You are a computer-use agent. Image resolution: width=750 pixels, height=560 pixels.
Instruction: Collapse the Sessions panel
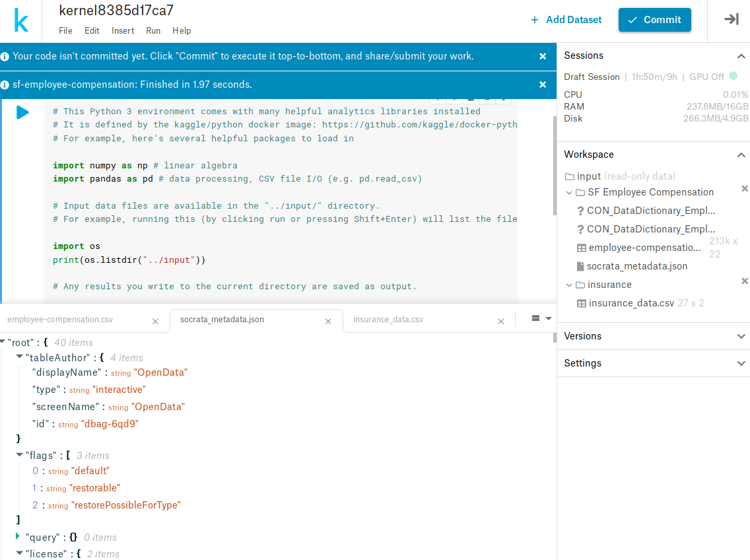[x=741, y=56]
